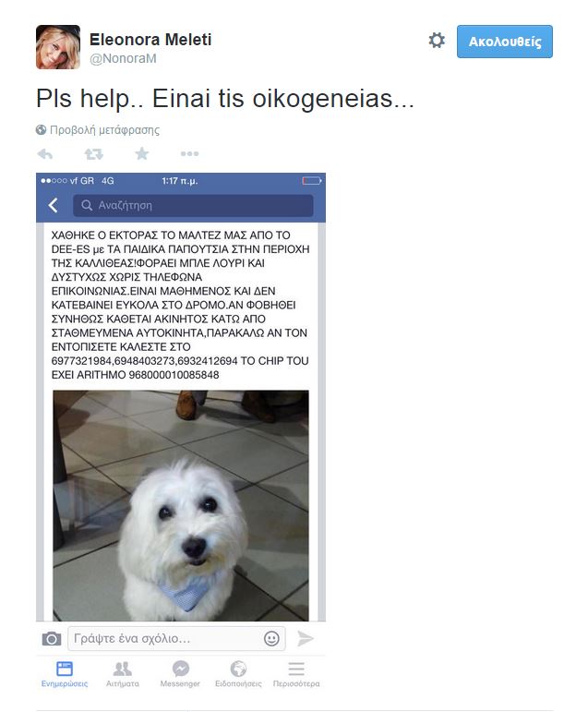Switch to the Αιτήματα requests tab
The width and height of the screenshot is (588, 712).
[123, 674]
